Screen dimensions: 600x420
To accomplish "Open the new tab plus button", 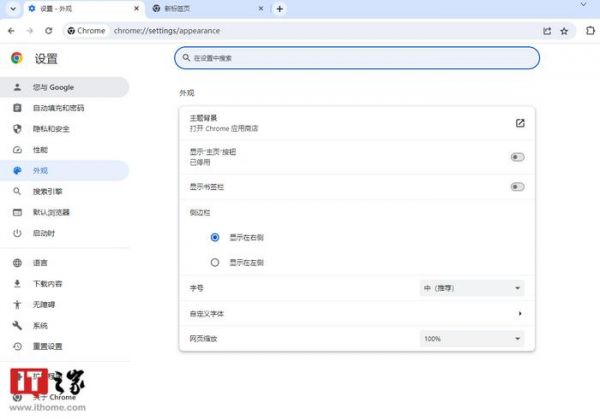I will [280, 9].
